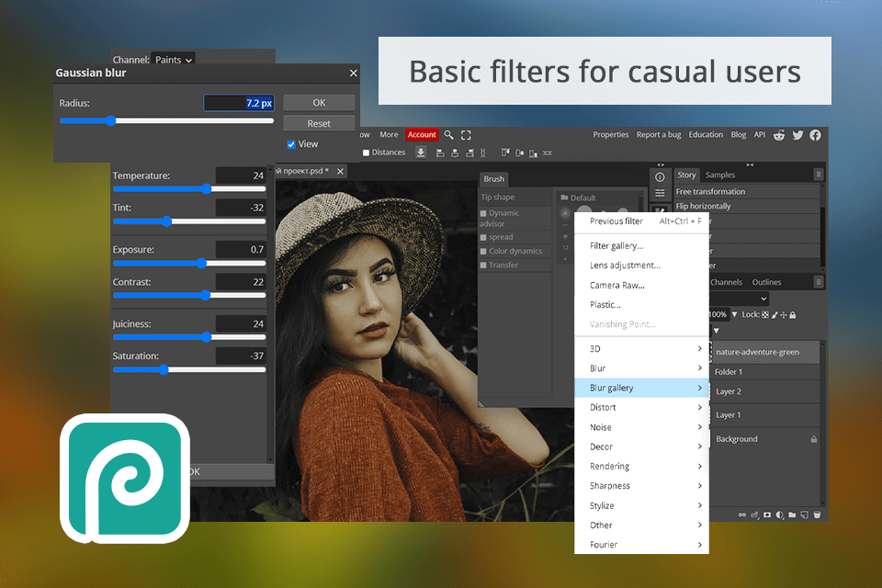882x588 pixels.
Task: Open the Channel Paints dropdown
Action: point(174,60)
